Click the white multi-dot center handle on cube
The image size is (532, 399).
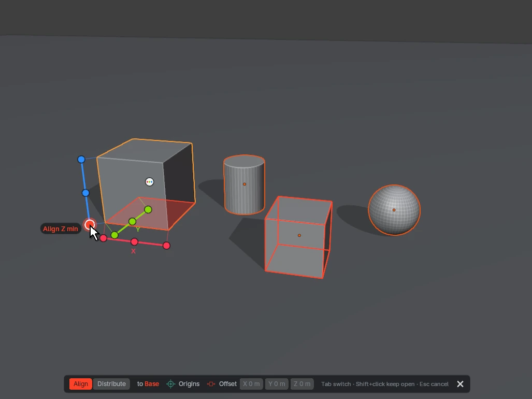pyautogui.click(x=149, y=182)
